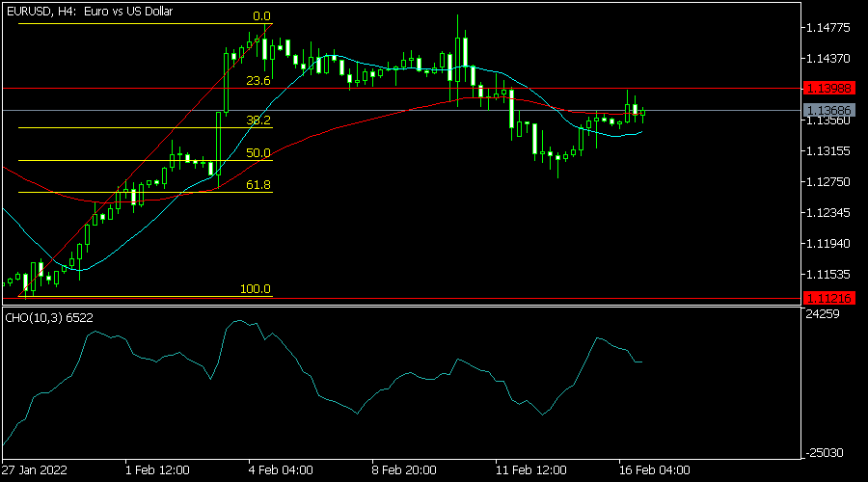
Task: Select the red 1.11216 price level label
Action: tap(828, 298)
